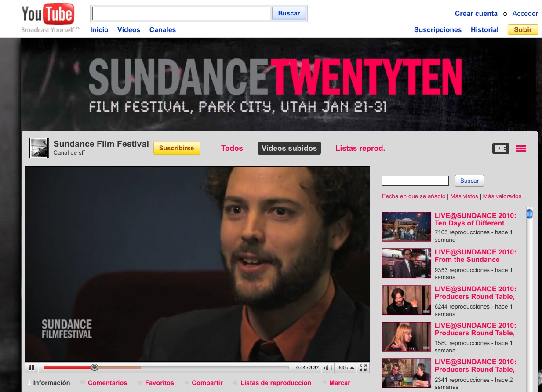The height and width of the screenshot is (392, 542).
Task: Open title of video with 1580 reproducciones
Action: pos(476,329)
